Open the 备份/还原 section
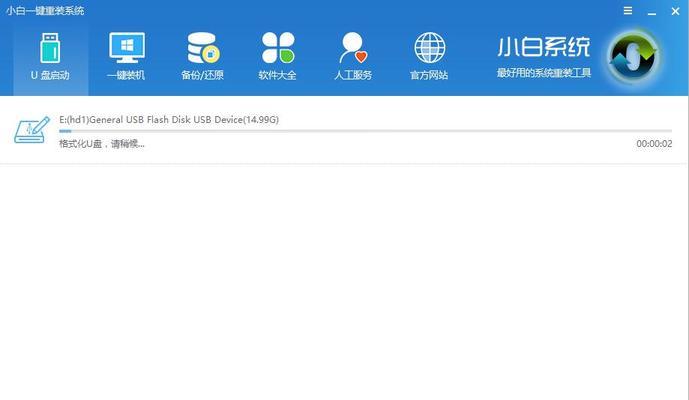689x400 pixels. point(202,57)
